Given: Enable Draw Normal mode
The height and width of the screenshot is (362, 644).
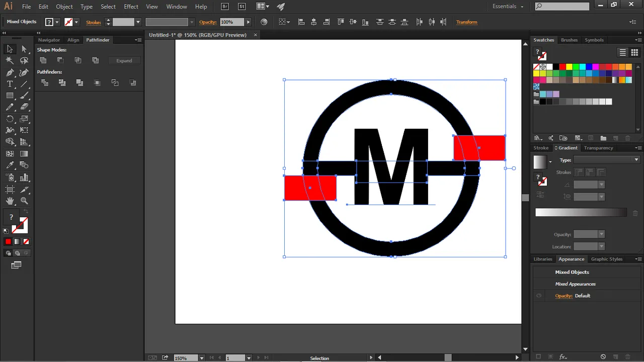Looking at the screenshot, I should pyautogui.click(x=9, y=253).
